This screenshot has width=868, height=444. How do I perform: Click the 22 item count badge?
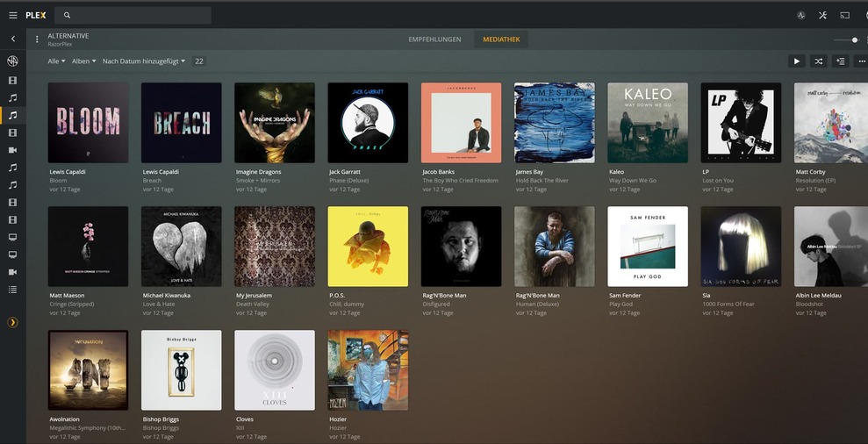click(199, 61)
